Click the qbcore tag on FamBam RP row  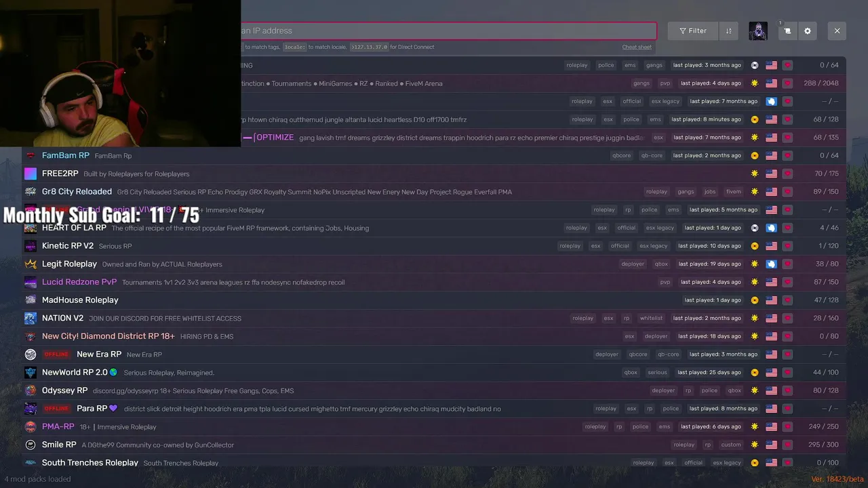click(621, 155)
